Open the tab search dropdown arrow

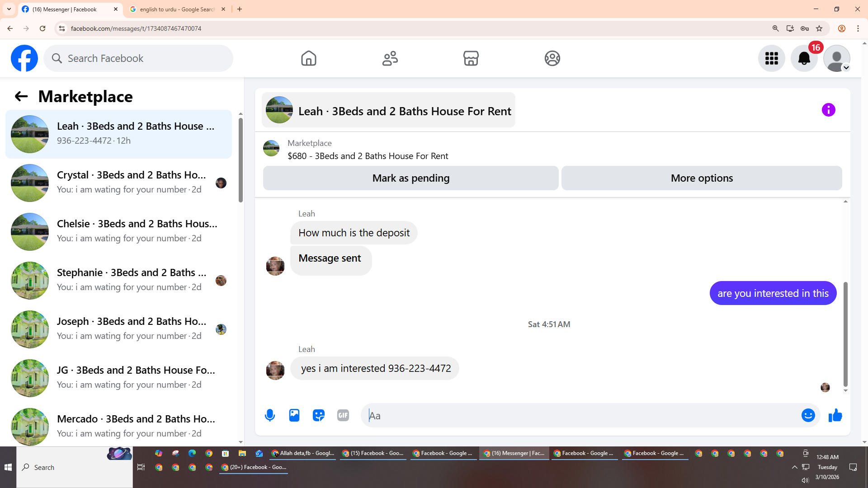click(9, 9)
